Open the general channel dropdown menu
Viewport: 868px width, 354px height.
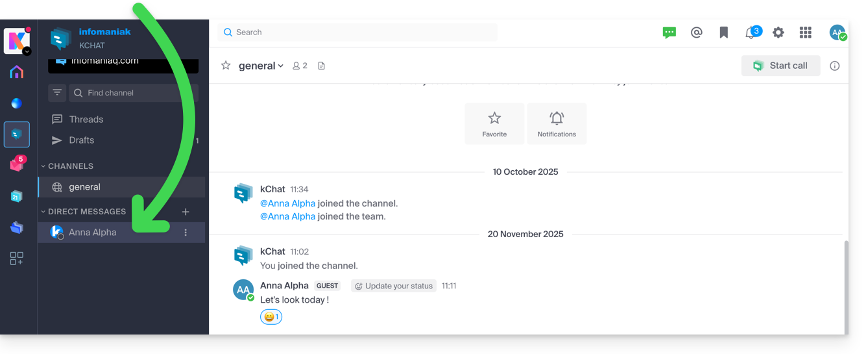click(x=261, y=66)
